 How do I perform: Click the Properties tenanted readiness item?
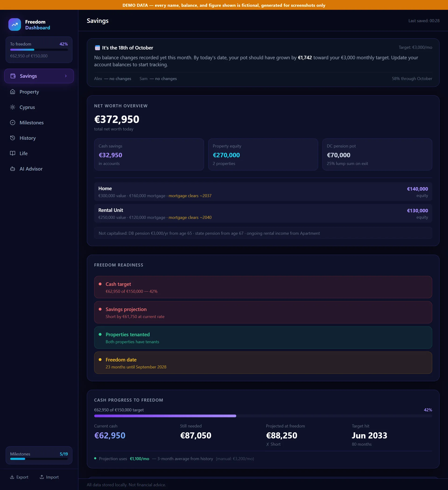click(x=263, y=337)
